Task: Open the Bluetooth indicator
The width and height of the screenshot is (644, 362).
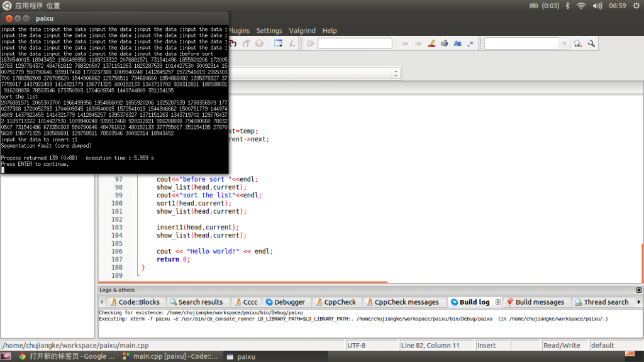Action: click(568, 6)
